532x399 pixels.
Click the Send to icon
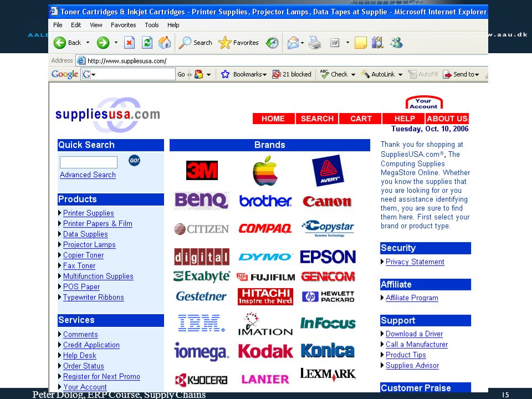(447, 74)
